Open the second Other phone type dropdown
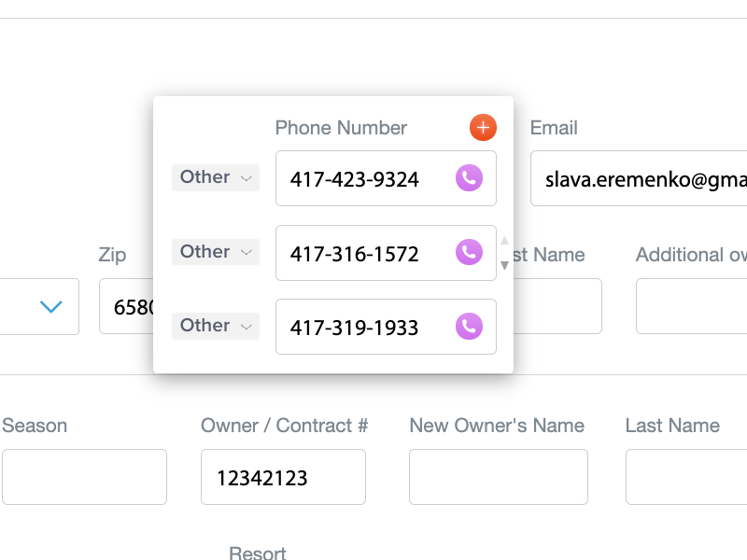This screenshot has width=747, height=560. [x=215, y=252]
